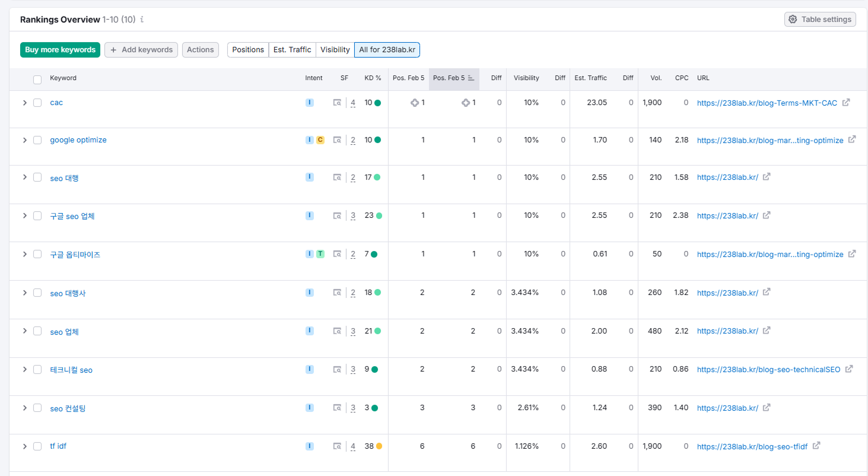Click Add keywords button
868x476 pixels.
(x=141, y=50)
